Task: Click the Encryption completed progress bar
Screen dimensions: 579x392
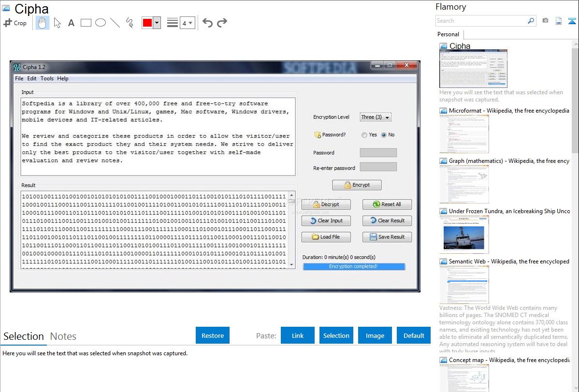Action: tap(354, 266)
